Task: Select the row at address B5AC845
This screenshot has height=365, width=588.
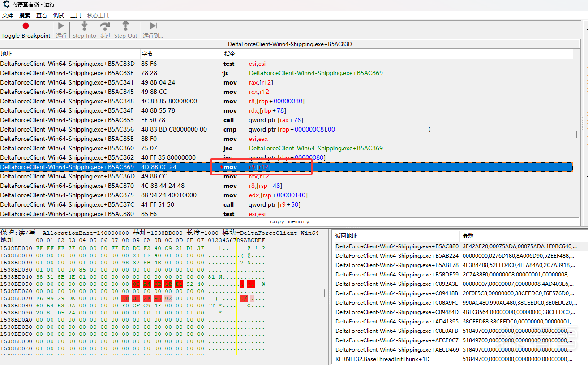Action: point(286,92)
